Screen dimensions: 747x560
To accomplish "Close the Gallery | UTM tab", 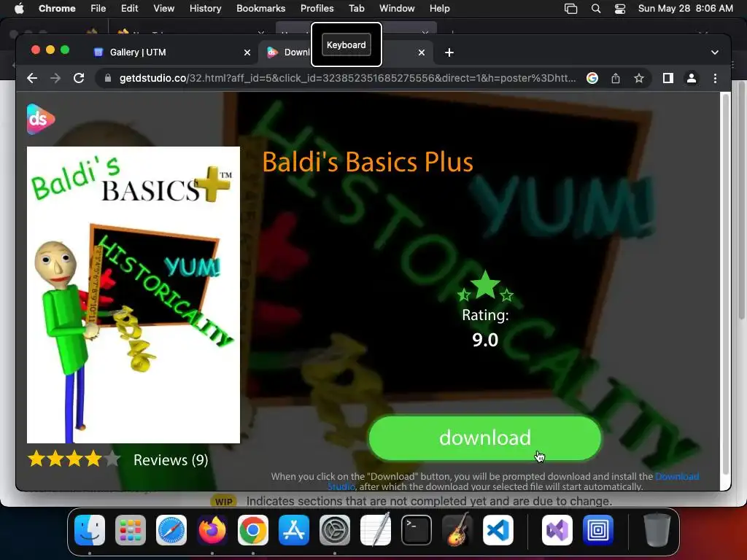I will click(247, 52).
